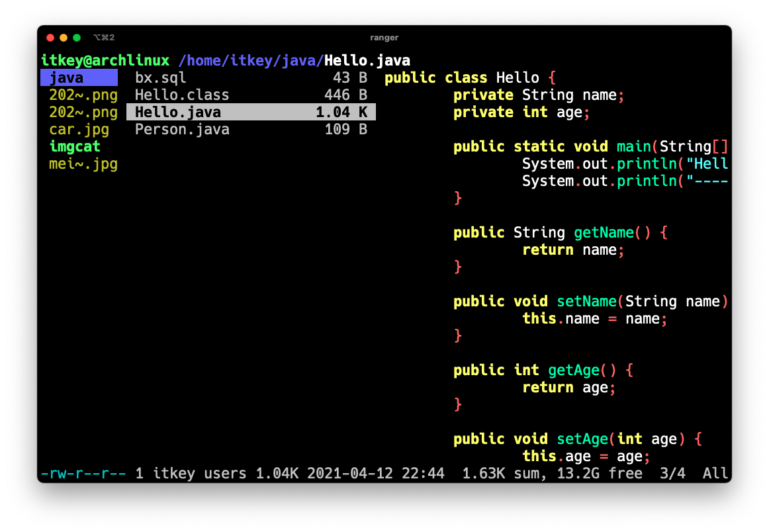Click the /home/itkey/java/ path segment
This screenshot has width=769, height=532.
pyautogui.click(x=251, y=60)
